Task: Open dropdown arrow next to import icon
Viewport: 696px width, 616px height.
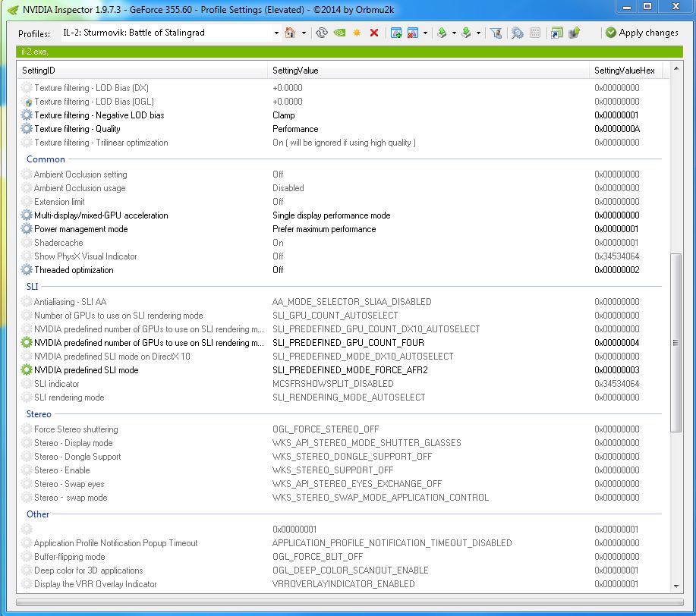Action: (478, 33)
